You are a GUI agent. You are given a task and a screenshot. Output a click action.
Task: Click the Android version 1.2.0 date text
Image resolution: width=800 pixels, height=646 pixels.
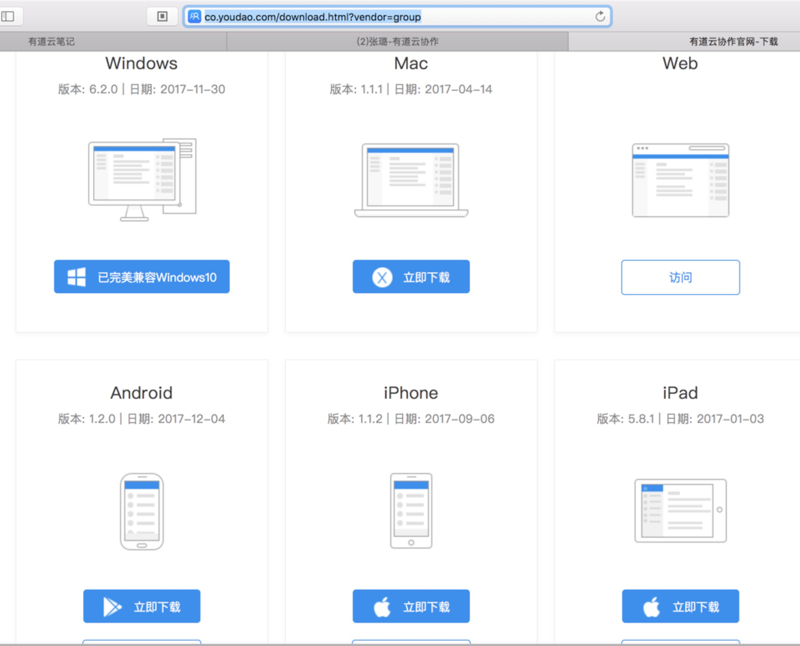pos(141,419)
